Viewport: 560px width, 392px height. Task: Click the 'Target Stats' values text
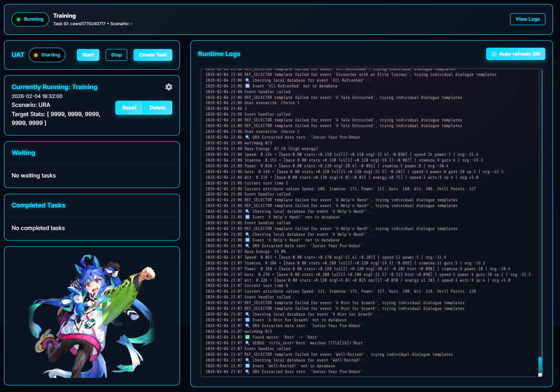(56, 118)
